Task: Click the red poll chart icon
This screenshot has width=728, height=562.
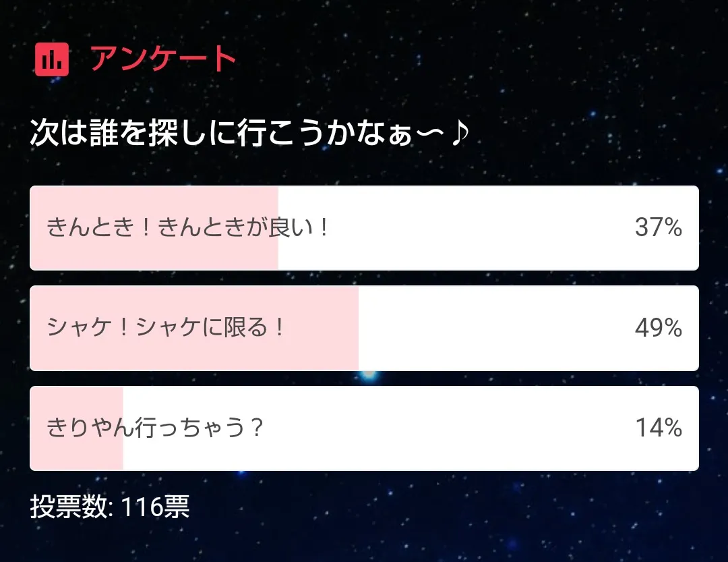Action: (x=51, y=59)
